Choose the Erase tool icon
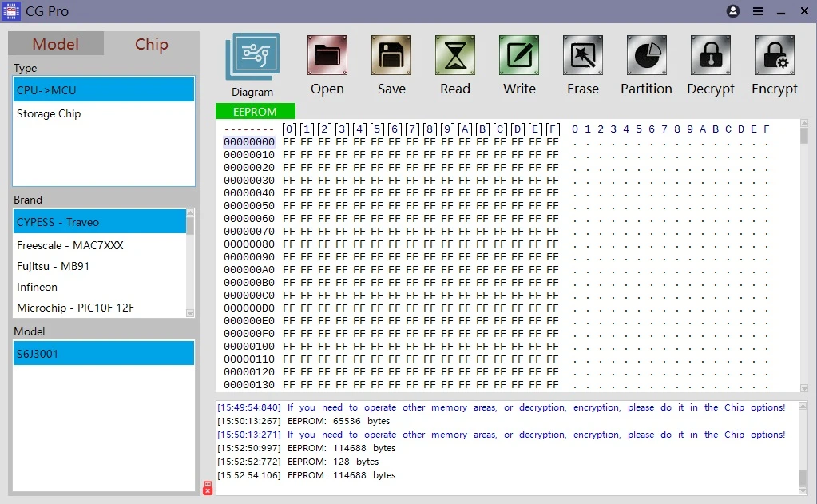This screenshot has width=817, height=504. click(x=583, y=55)
